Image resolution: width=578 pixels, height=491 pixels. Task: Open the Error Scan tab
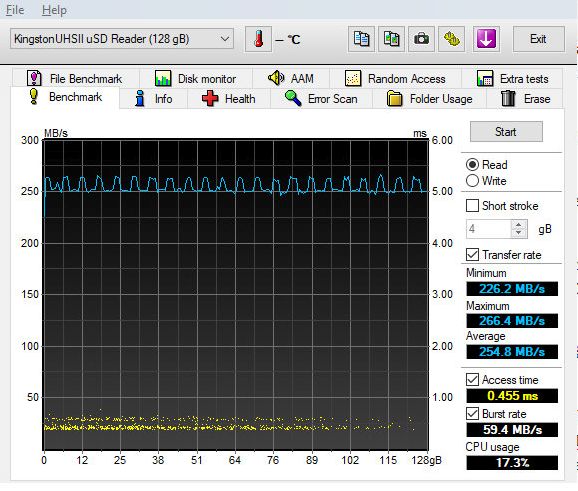(x=321, y=99)
